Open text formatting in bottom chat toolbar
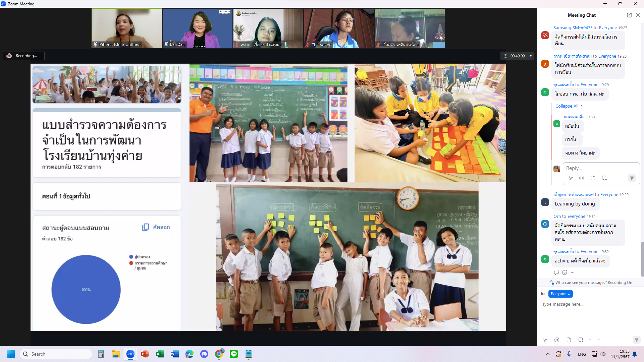The width and height of the screenshot is (644, 362). [x=545, y=340]
